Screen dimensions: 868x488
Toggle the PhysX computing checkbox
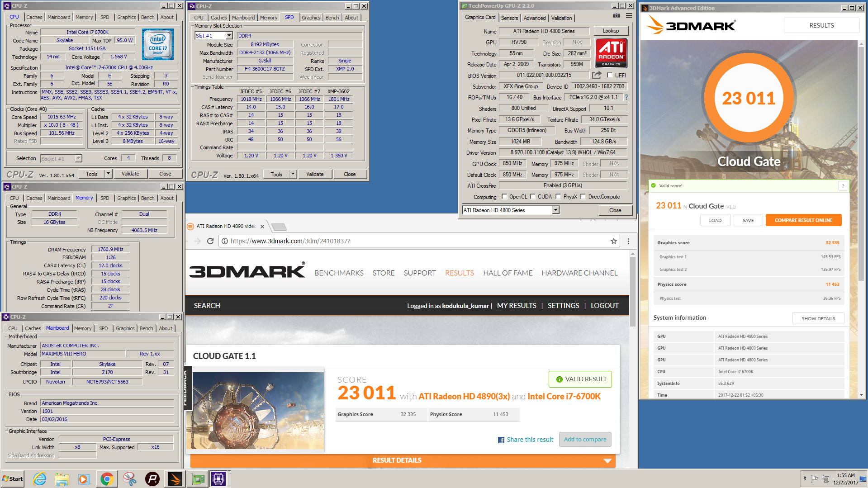559,197
